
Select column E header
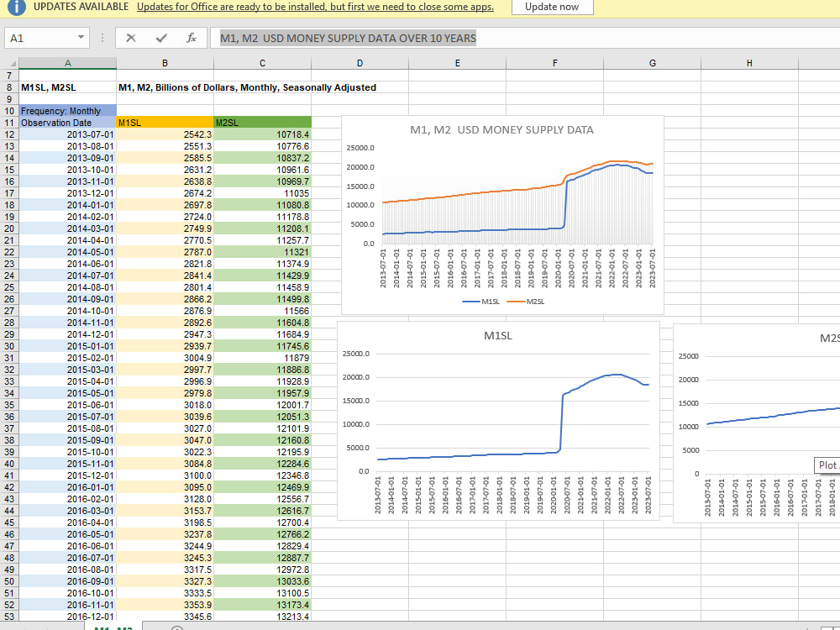pyautogui.click(x=458, y=63)
